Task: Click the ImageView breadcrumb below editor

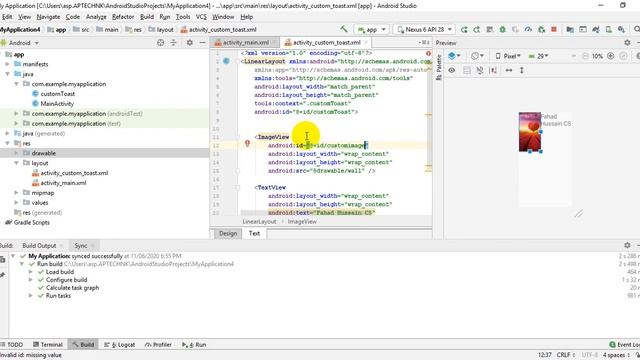Action: (x=302, y=222)
